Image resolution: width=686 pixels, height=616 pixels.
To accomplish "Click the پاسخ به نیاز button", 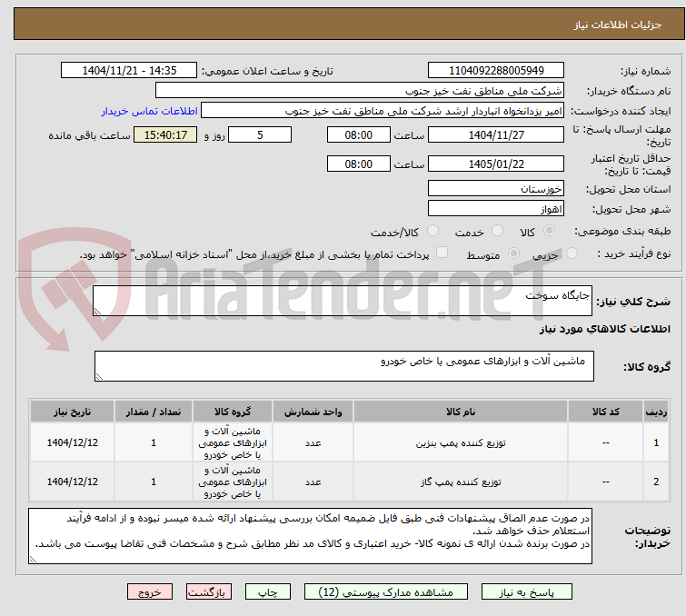I will pyautogui.click(x=526, y=592).
